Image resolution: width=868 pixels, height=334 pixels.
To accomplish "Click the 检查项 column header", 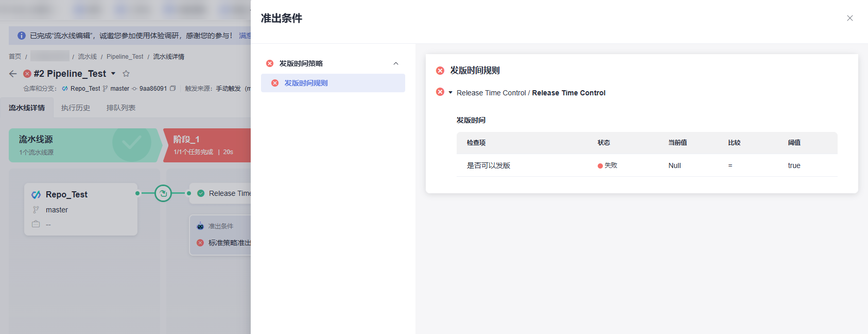I will [x=476, y=143].
